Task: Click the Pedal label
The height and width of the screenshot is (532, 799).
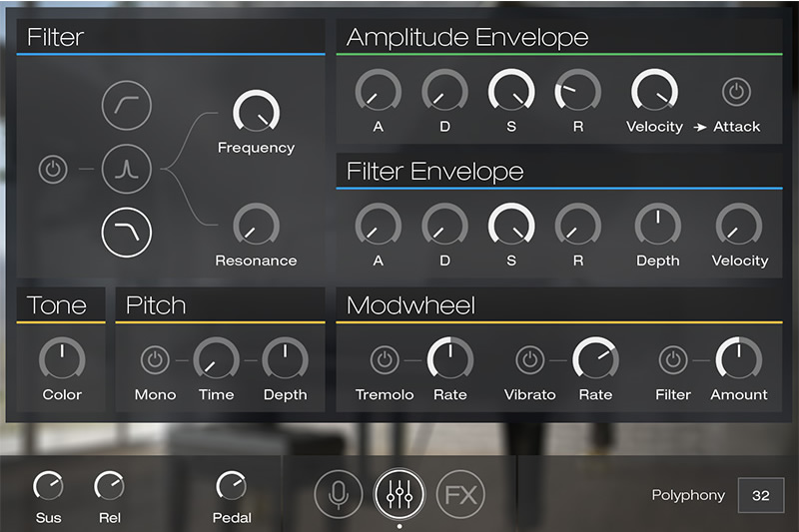Action: click(232, 518)
